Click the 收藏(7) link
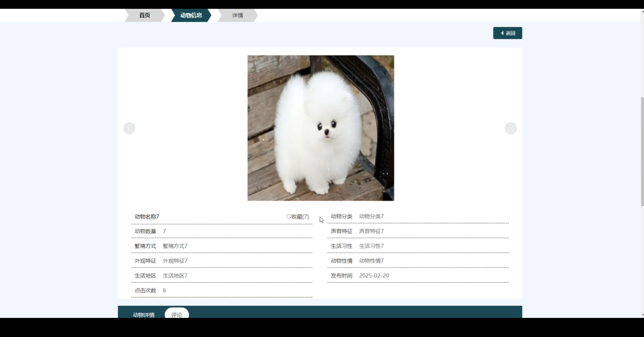The image size is (644, 337). pyautogui.click(x=300, y=217)
